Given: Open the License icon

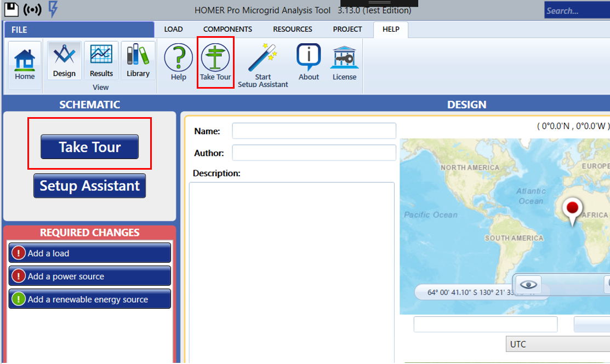Looking at the screenshot, I should (344, 62).
